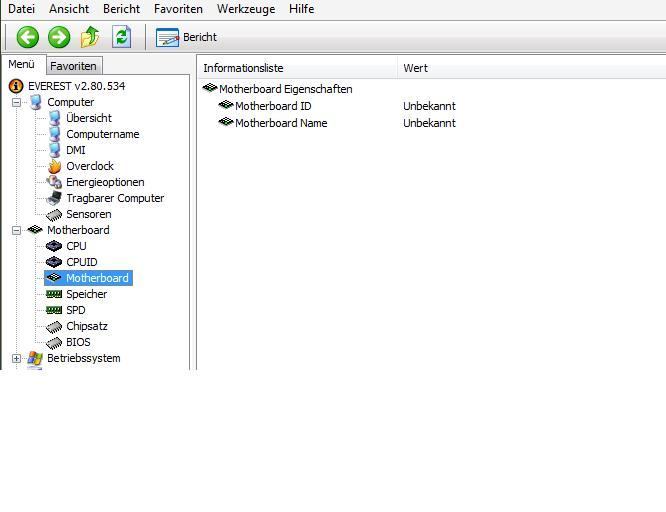Screen dimensions: 666x512
Task: Collapse the Motherboard tree node
Action: point(17,231)
